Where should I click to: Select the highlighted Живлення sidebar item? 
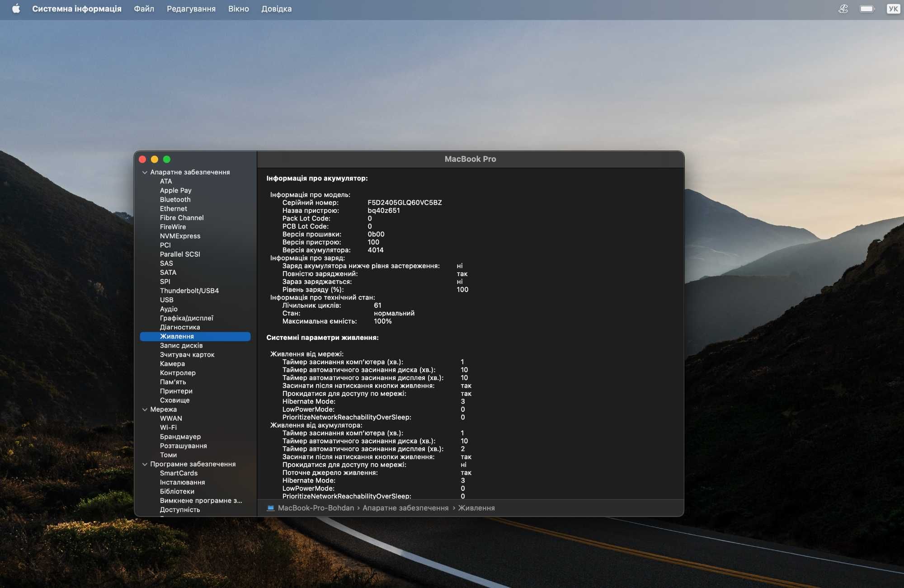click(x=195, y=336)
